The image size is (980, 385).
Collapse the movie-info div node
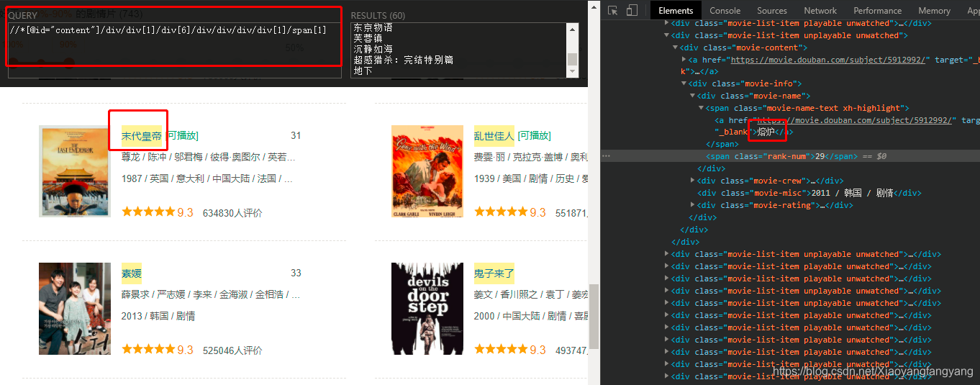684,83
